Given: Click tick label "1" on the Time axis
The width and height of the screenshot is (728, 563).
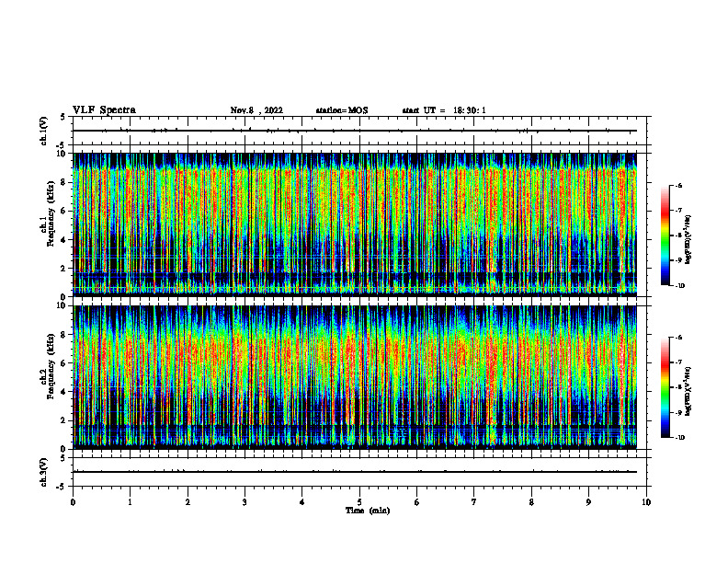Looking at the screenshot, I should [130, 502].
